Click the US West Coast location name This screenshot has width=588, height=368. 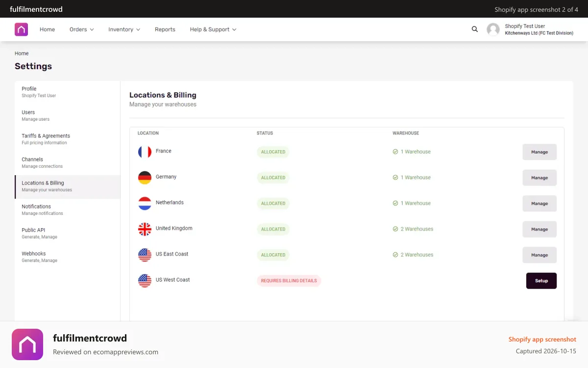(172, 280)
